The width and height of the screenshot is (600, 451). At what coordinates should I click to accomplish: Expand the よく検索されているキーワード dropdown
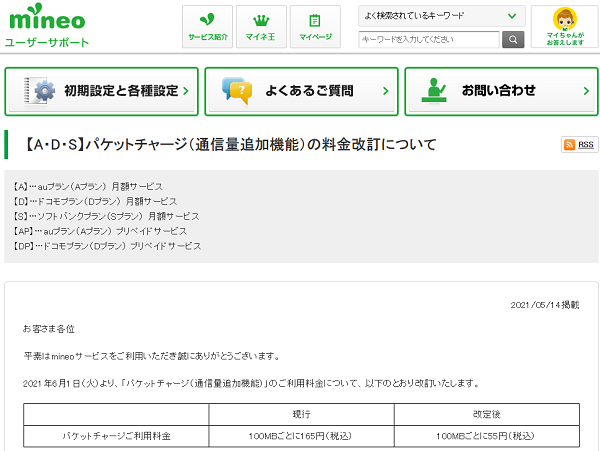[442, 16]
